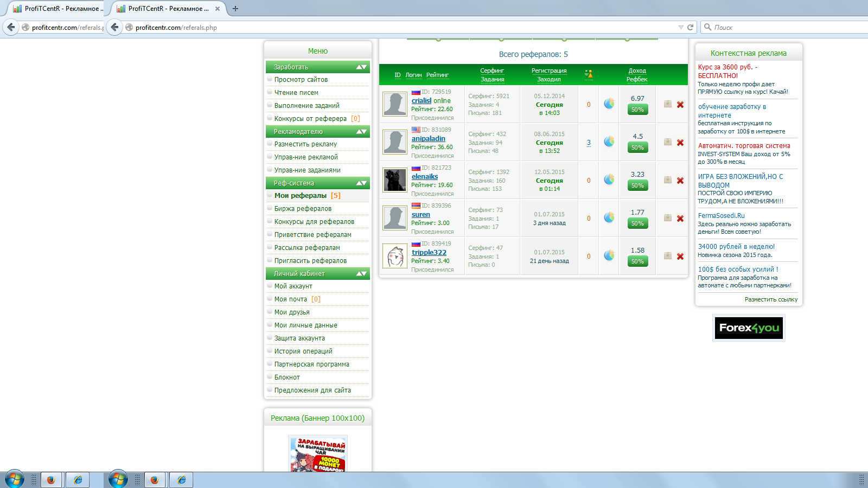868x488 pixels.
Task: Delete referral anipaladin with red X
Action: click(x=680, y=143)
